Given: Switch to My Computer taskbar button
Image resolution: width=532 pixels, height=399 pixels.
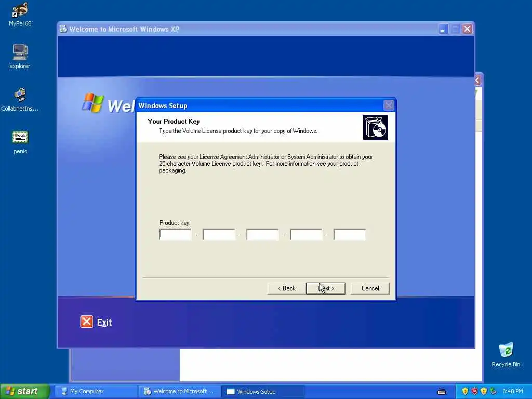Looking at the screenshot, I should click(96, 391).
